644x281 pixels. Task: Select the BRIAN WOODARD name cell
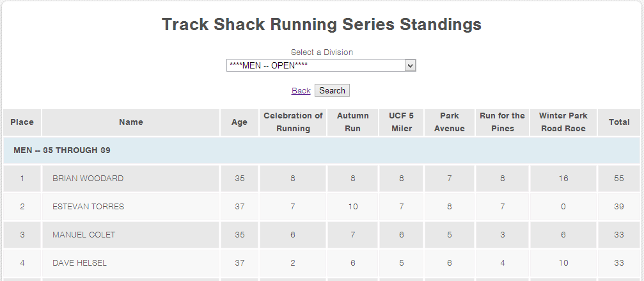click(131, 179)
